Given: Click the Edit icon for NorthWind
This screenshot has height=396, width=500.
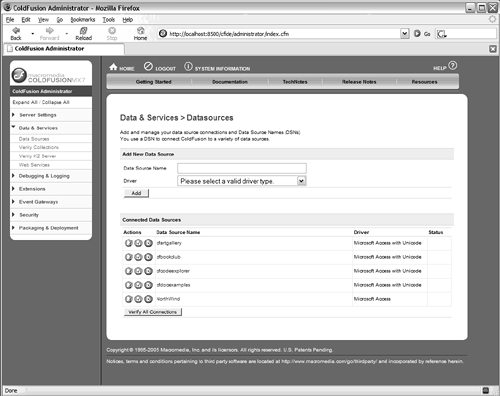Looking at the screenshot, I should 129,299.
